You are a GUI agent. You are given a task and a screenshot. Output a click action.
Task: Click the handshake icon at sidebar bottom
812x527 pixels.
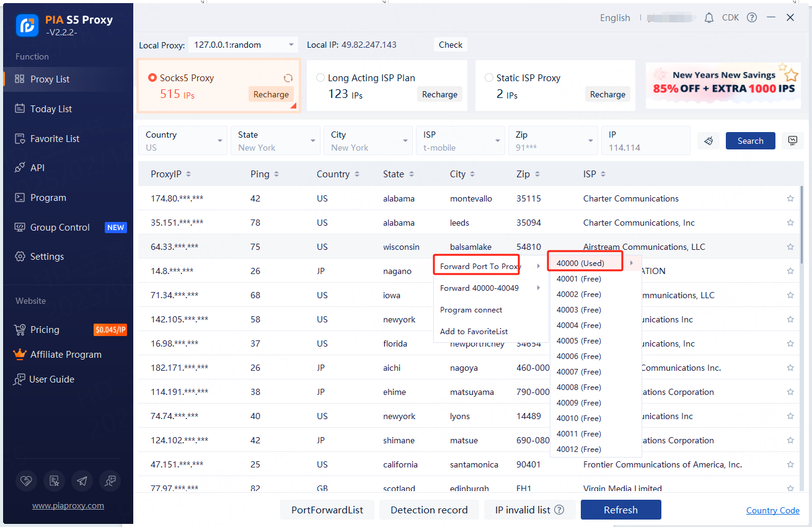point(26,480)
